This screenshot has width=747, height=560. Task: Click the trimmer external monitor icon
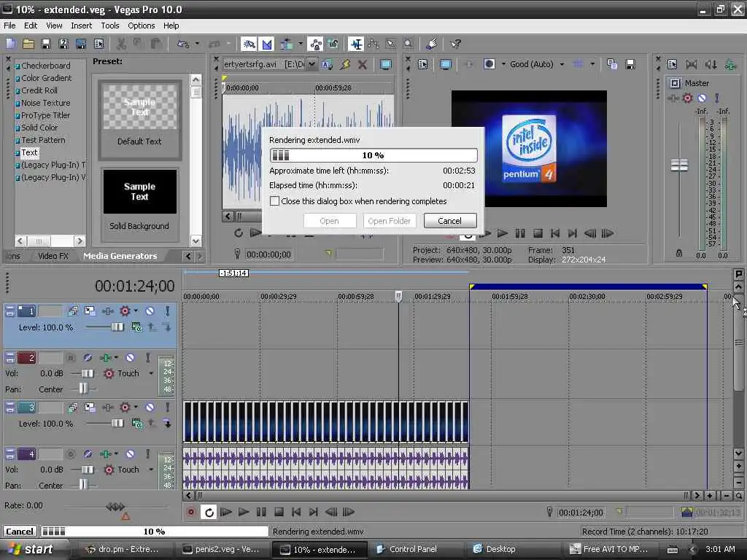coord(385,64)
